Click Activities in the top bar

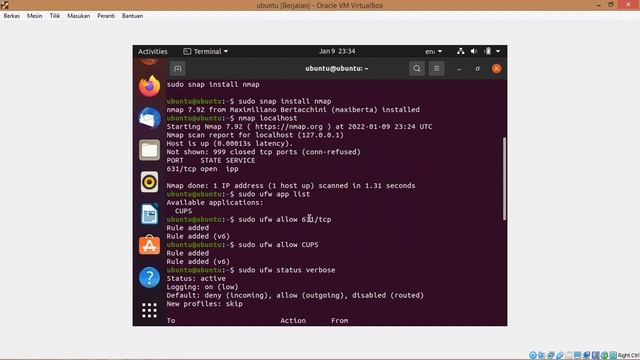[153, 51]
